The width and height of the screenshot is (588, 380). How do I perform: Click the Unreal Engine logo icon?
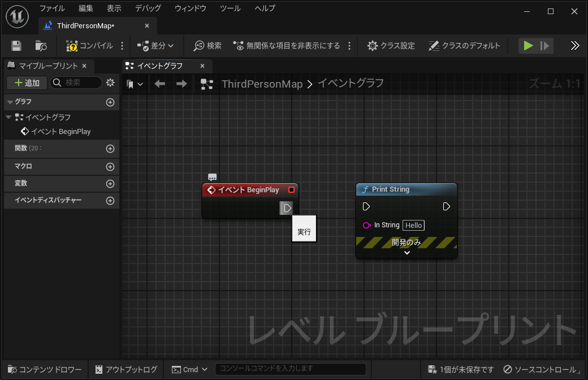18,16
